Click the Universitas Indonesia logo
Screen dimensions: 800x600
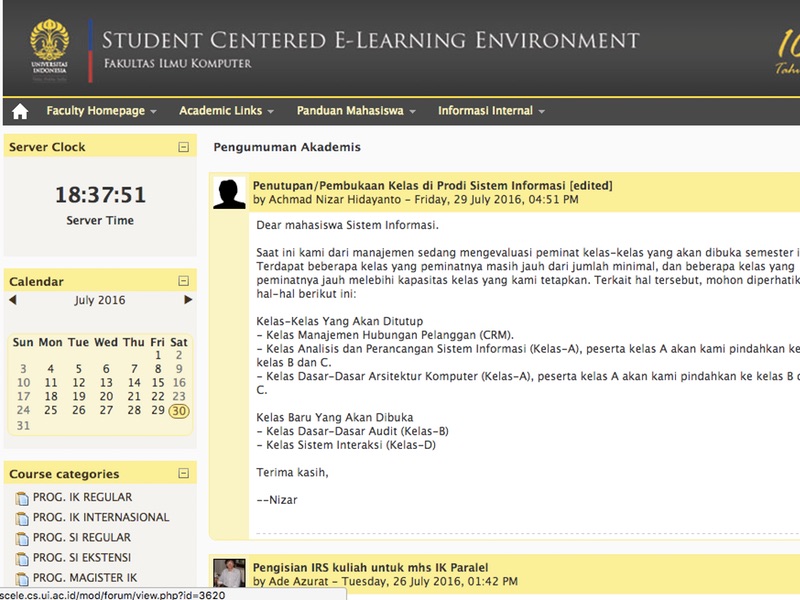click(x=49, y=50)
